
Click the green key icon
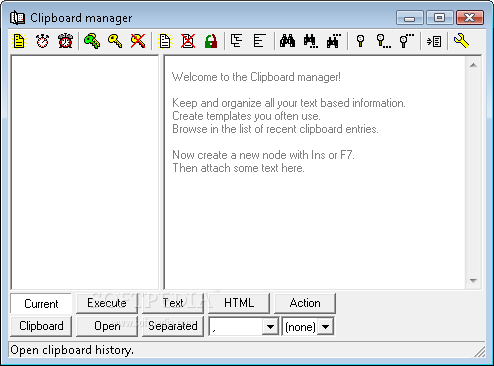click(x=92, y=41)
